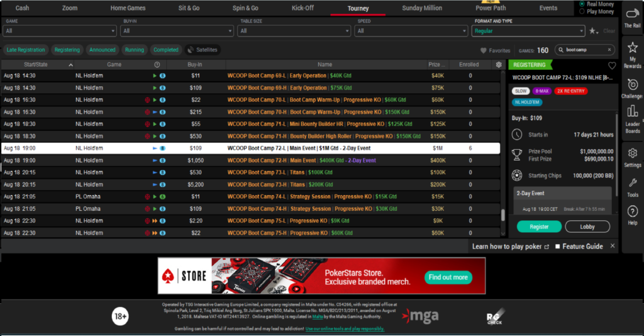Viewport: 644px width, 336px height.
Task: Click progressive KO icon in Boot Camp 70-L row
Action: click(147, 100)
